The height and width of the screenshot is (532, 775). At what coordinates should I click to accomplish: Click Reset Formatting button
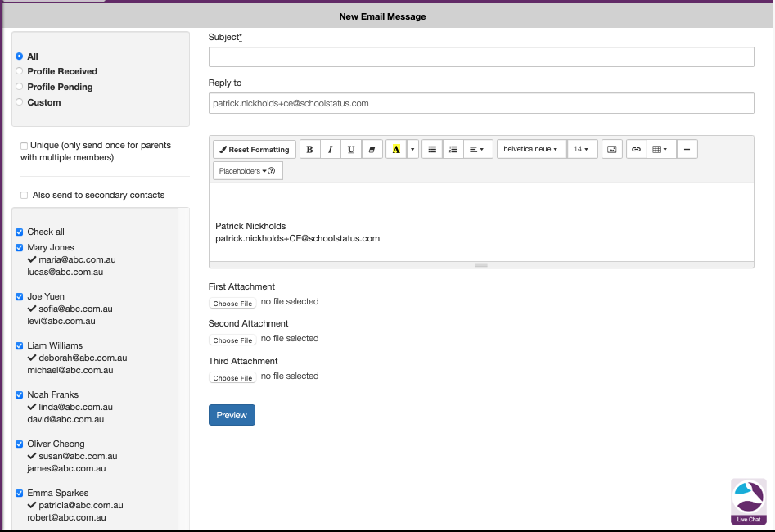255,150
